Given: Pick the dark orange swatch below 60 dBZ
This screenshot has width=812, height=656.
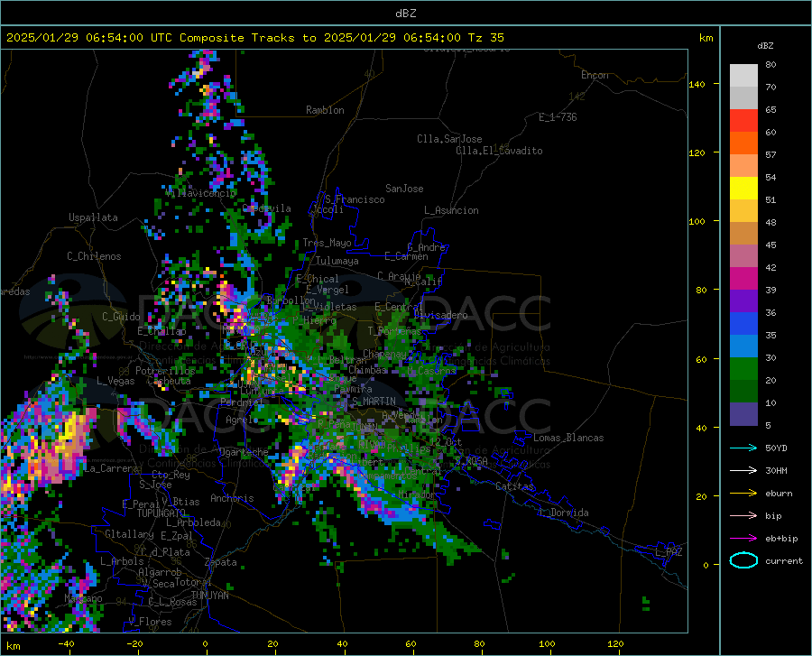Looking at the screenshot, I should (743, 143).
